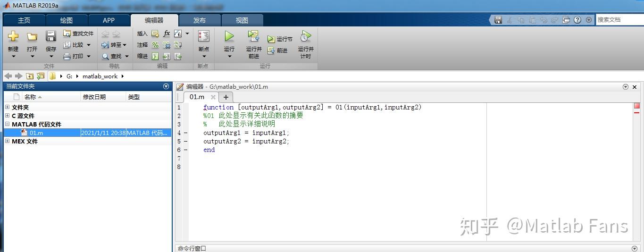Click the copy icon in quick-access toolbar
644x252 pixels.
pyautogui.click(x=521, y=20)
